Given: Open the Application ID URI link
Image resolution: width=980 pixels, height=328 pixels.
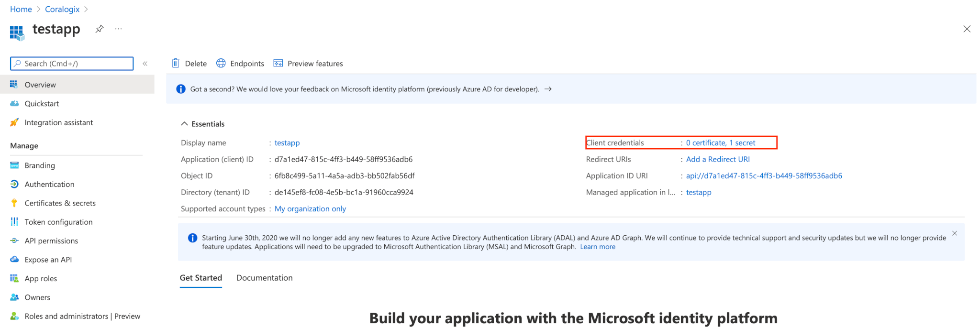Looking at the screenshot, I should [x=764, y=176].
